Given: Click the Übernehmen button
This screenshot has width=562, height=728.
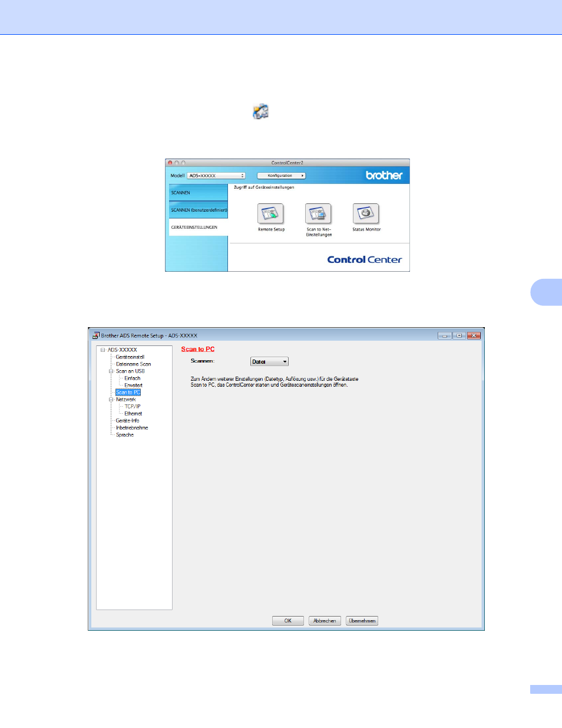Looking at the screenshot, I should [x=362, y=621].
